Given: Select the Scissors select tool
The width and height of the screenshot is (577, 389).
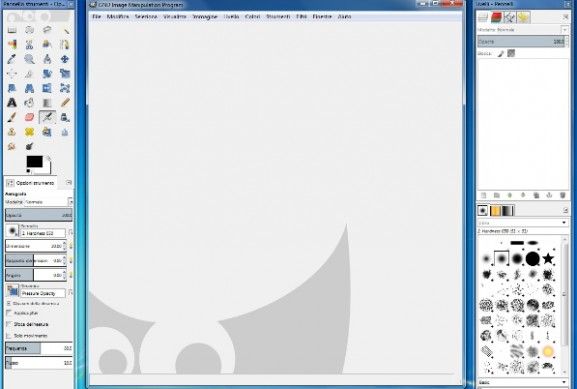Looking at the screenshot, I should coord(29,45).
